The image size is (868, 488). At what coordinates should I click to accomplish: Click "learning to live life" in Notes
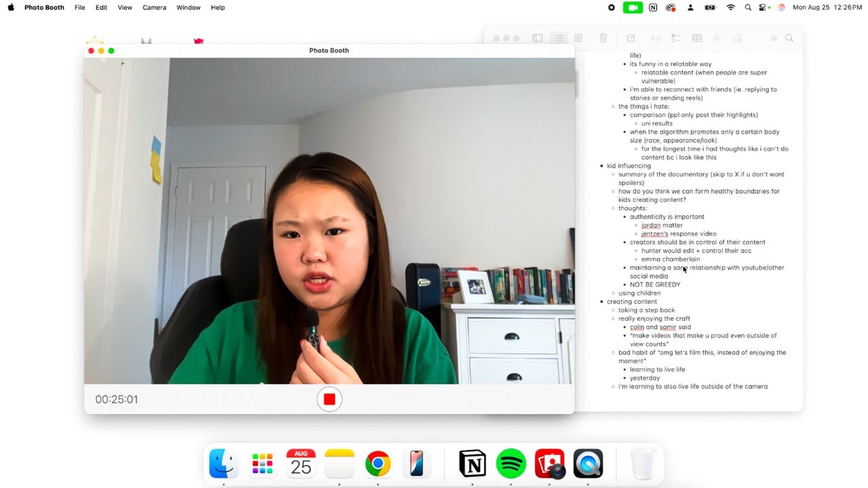tap(657, 369)
